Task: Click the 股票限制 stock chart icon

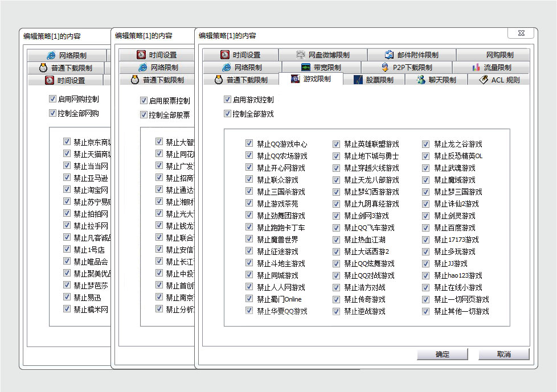Action: point(358,80)
